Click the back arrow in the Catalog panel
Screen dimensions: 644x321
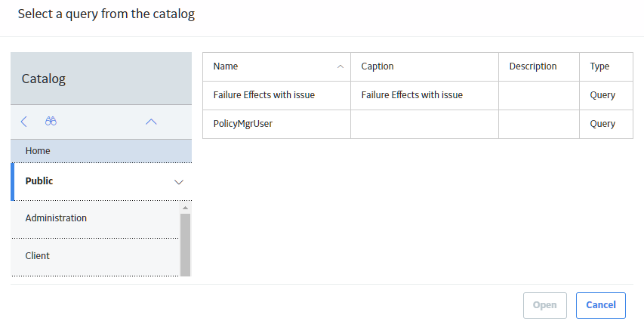(x=24, y=122)
